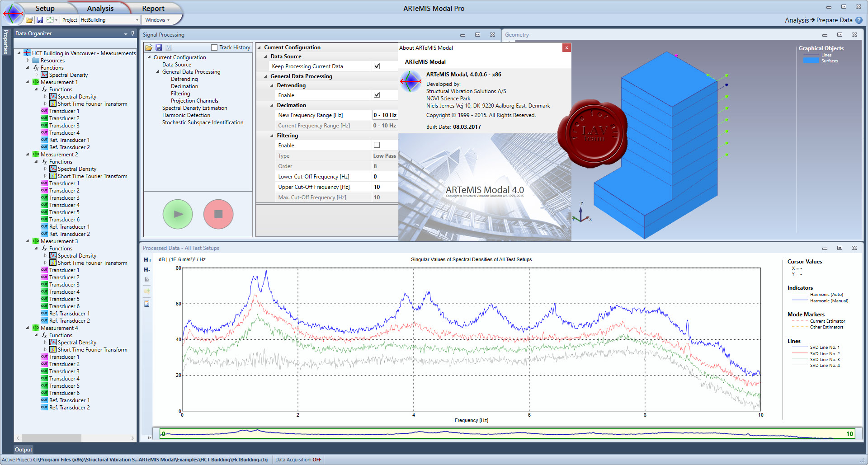Image resolution: width=868 pixels, height=465 pixels.
Task: Close the About ARTeMIS Modal dialog
Action: 566,47
